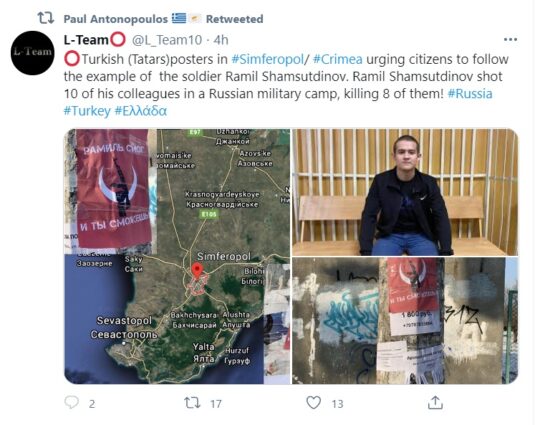Screen dimensions: 550x425
Task: Open the share upload icon
Action: 435,403
